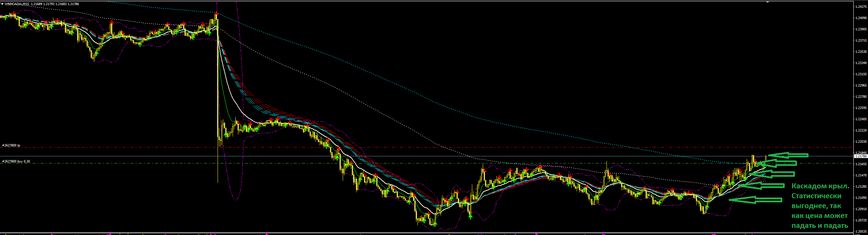868x235 pixels.
Task: Click price scale value 1.22405
Action: pos(861,119)
